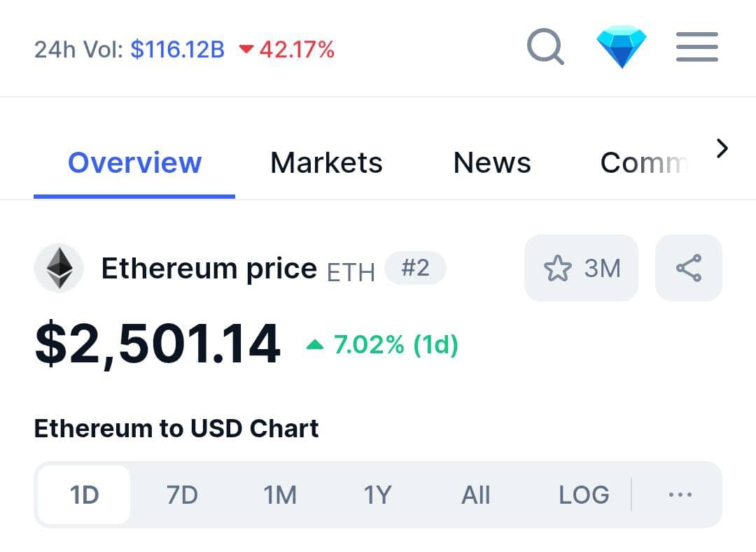Select the 1Y chart range
This screenshot has height=552, width=756.
click(x=377, y=495)
